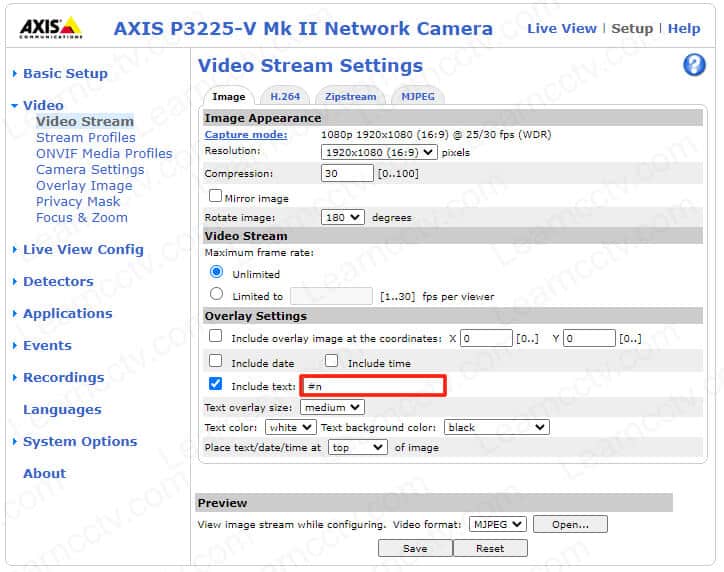
Task: Open Privacy Mask in the Video menu
Action: pyautogui.click(x=78, y=201)
